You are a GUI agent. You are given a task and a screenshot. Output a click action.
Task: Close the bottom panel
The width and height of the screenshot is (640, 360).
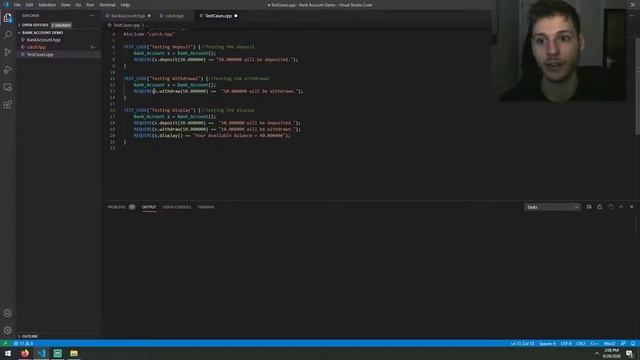click(631, 207)
